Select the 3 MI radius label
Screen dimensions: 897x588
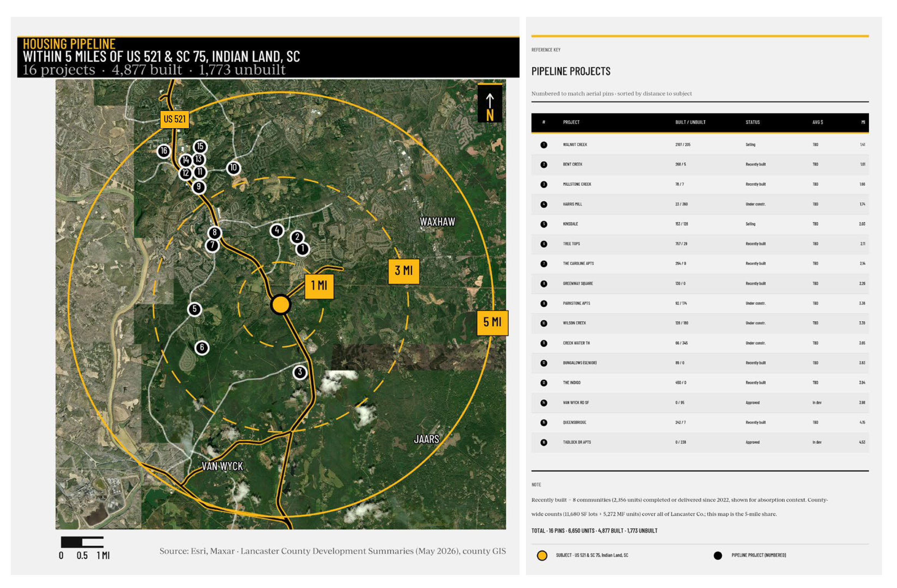click(404, 271)
